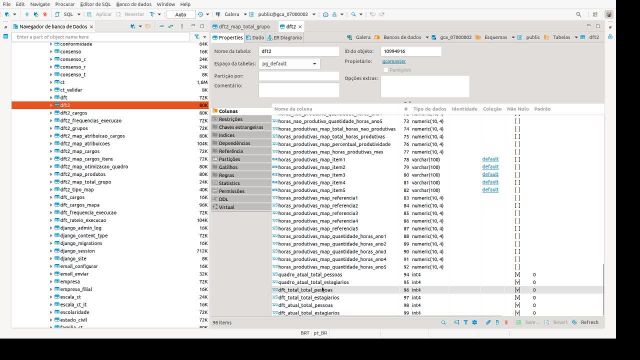Switch to the Dado tab
Screen dimensions: 640x360
click(255, 38)
